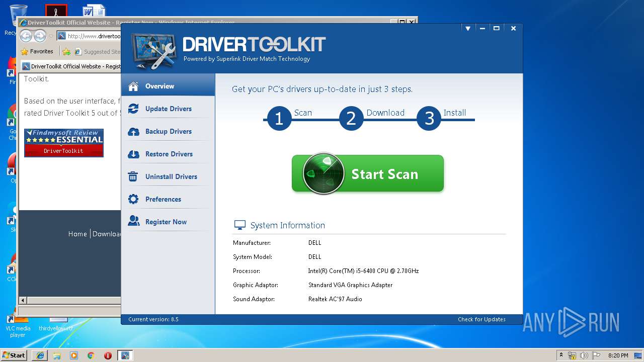Click the Add to Favorites bar star icon
This screenshot has width=644, height=362.
coord(66,51)
